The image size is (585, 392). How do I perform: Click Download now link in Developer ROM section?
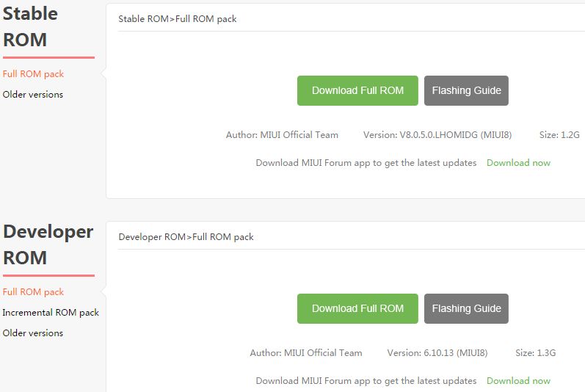518,381
